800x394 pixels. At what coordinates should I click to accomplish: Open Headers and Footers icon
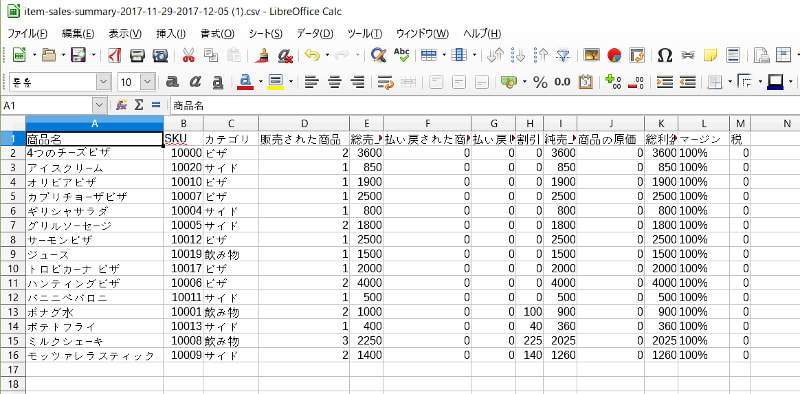pyautogui.click(x=733, y=55)
